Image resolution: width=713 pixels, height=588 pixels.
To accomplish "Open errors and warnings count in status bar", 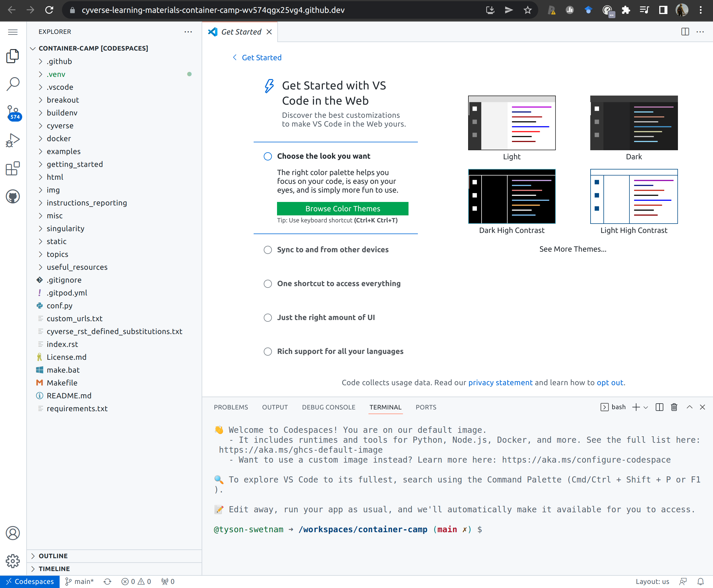I will (x=136, y=582).
